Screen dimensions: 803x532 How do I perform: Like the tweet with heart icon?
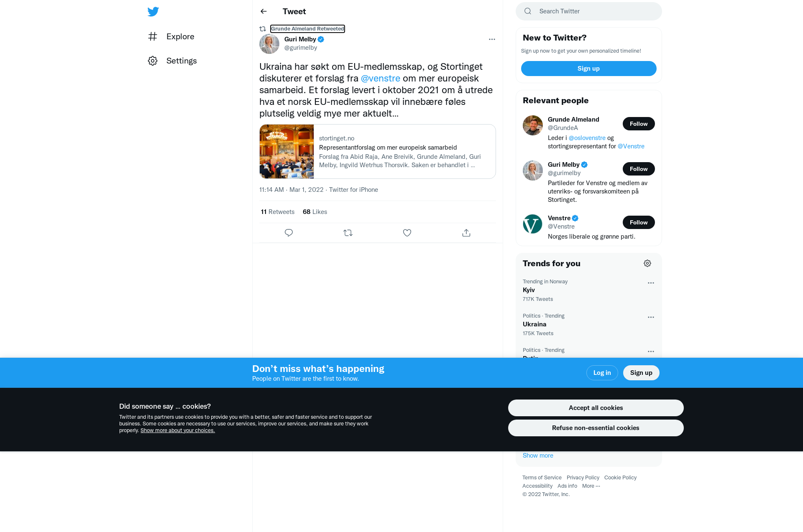[x=407, y=233]
